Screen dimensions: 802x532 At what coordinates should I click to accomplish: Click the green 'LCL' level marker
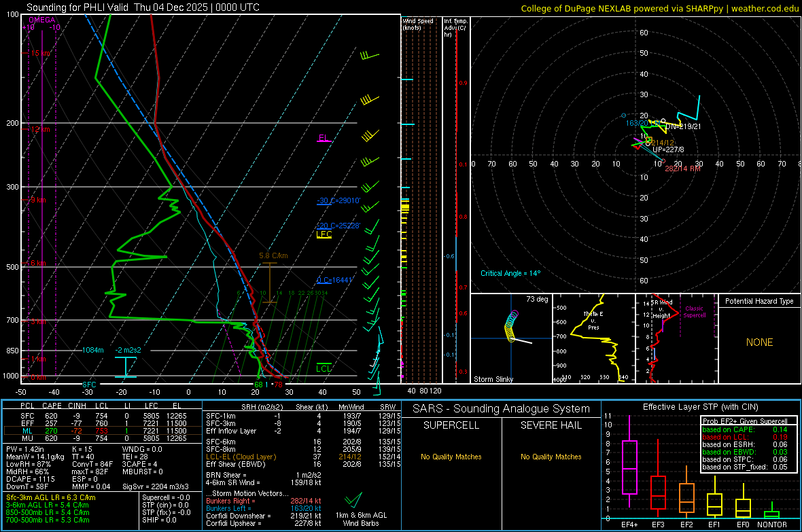click(324, 368)
